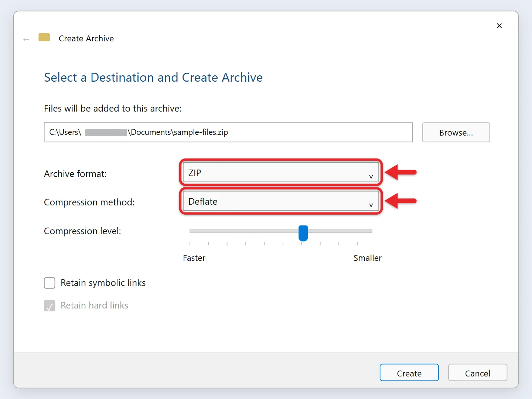Click the Files will be added text
Image resolution: width=532 pixels, height=399 pixels.
[113, 108]
